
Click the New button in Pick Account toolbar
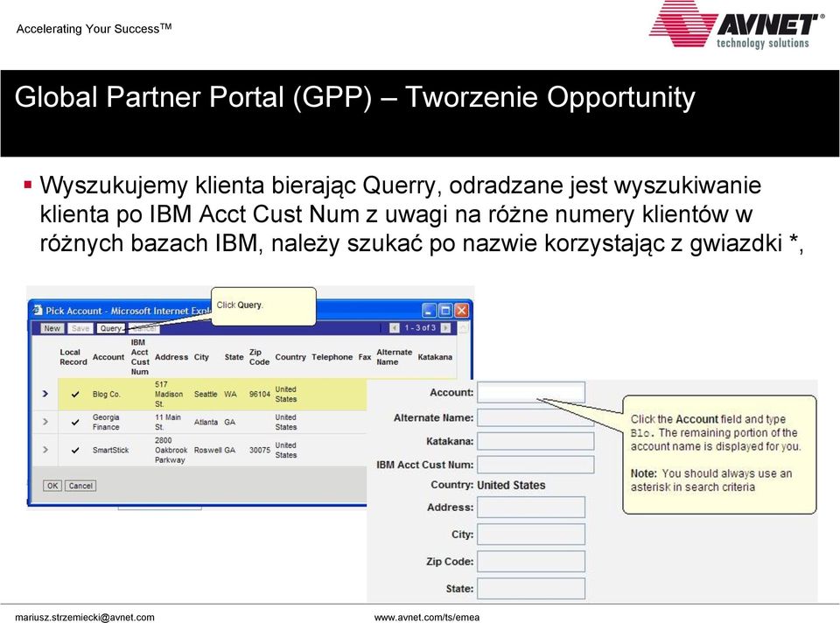click(x=52, y=328)
